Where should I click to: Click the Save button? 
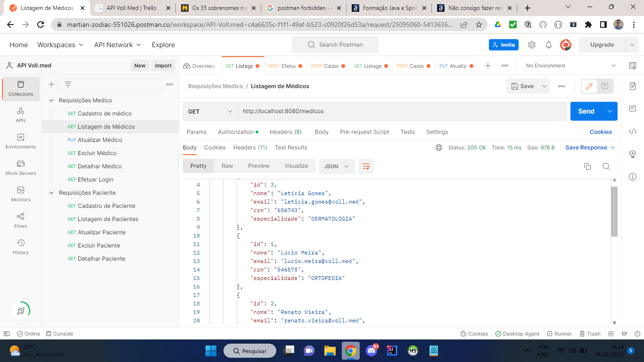pos(522,86)
